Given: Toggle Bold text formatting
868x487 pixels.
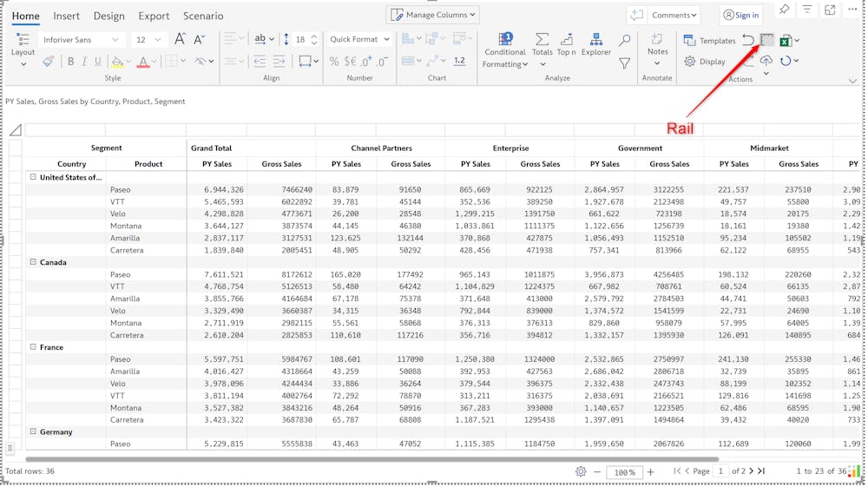Looking at the screenshot, I should point(70,62).
